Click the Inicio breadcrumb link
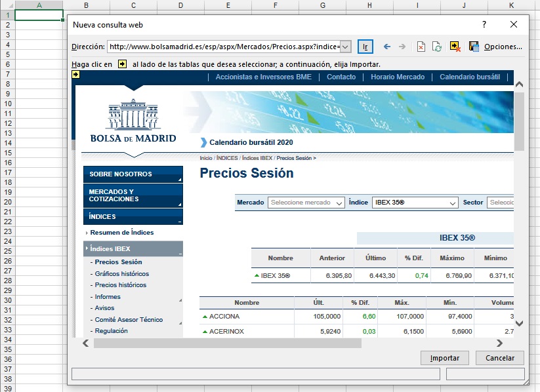540x392 pixels. pyautogui.click(x=206, y=158)
